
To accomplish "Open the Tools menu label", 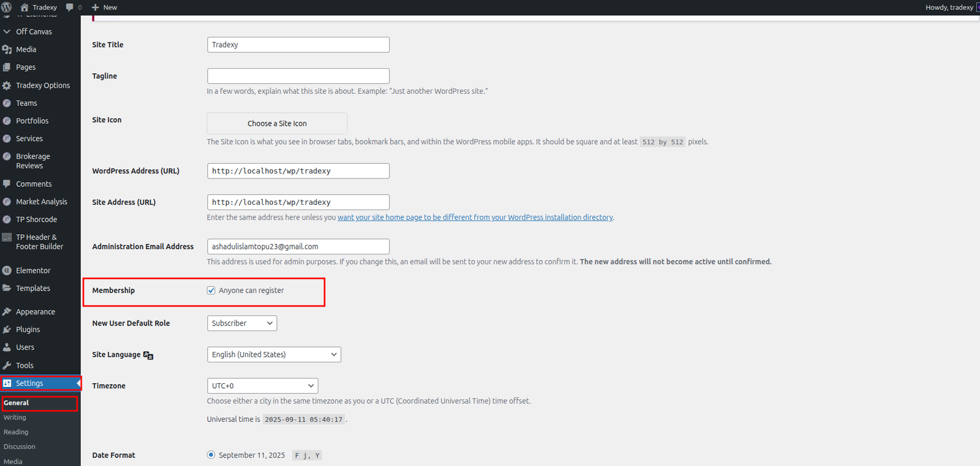I will (x=24, y=365).
